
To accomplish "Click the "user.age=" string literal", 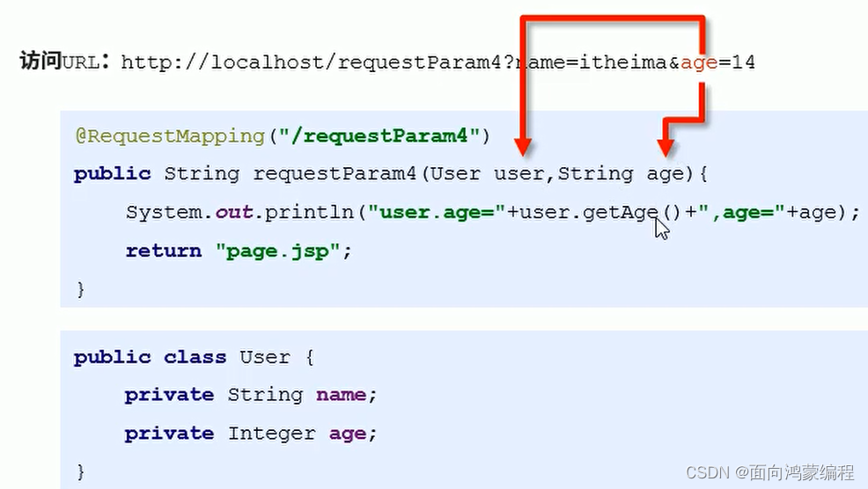I will tap(437, 213).
